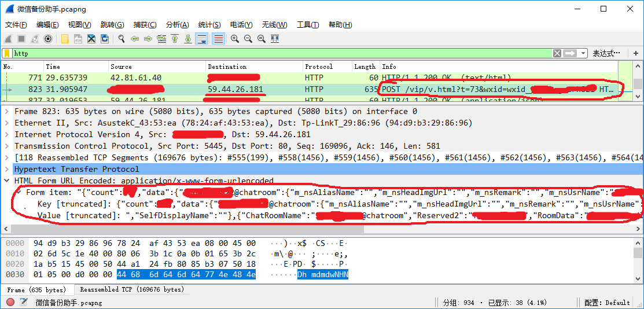Open the 文件(F) menu

16,25
